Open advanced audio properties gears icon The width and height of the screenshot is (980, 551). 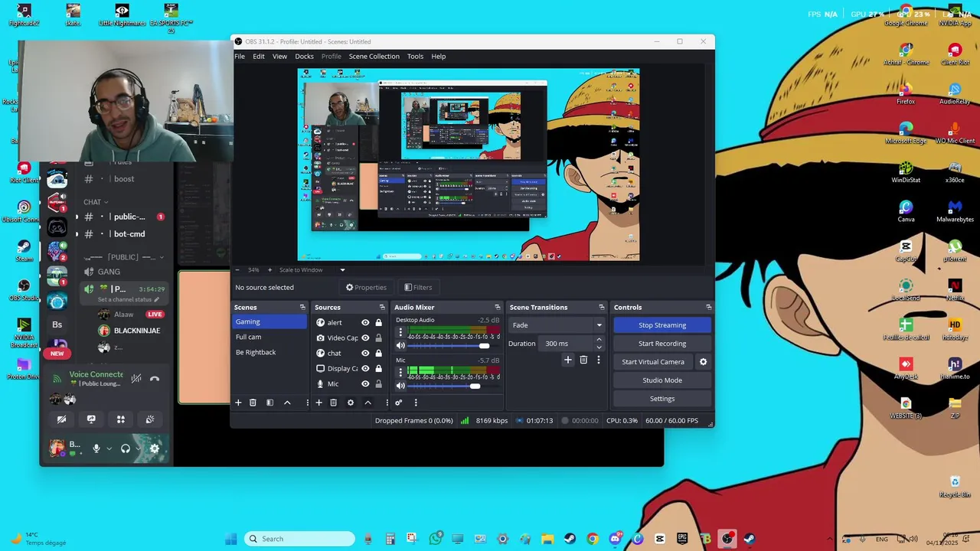398,403
